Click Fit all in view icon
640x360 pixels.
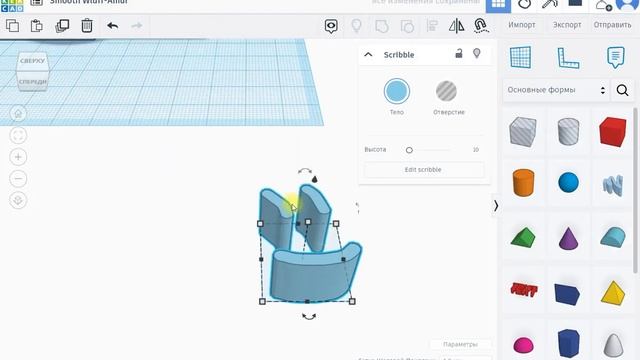pos(18,136)
